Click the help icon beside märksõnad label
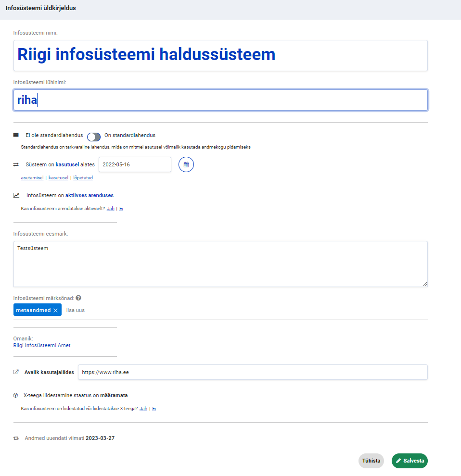The height and width of the screenshot is (476, 461). pos(78,298)
